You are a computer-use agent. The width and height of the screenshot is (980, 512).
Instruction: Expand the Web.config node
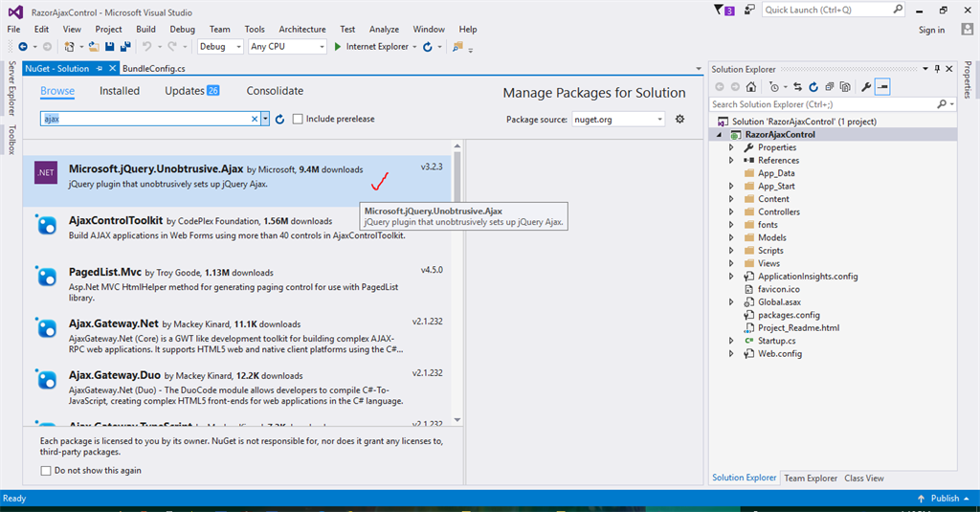pos(731,354)
